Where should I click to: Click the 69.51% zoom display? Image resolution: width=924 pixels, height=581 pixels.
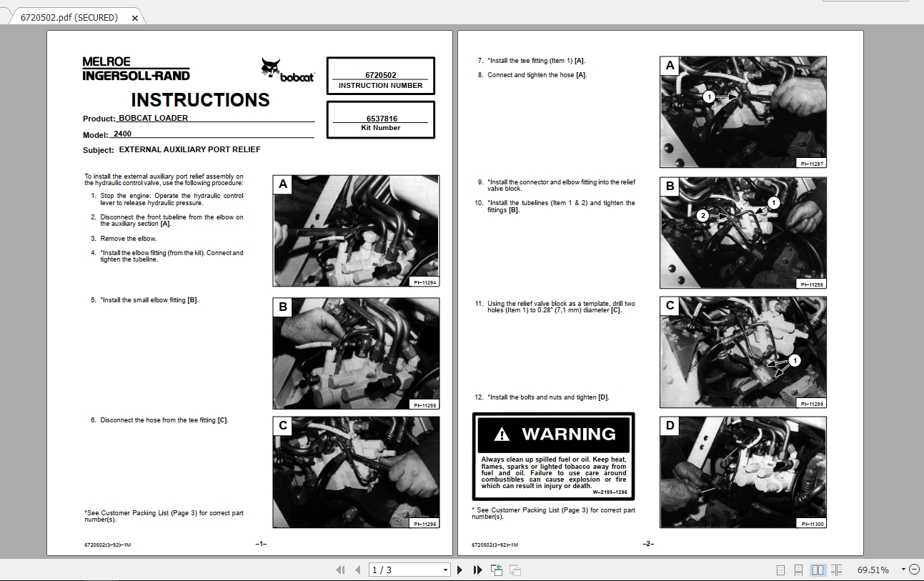click(x=873, y=570)
